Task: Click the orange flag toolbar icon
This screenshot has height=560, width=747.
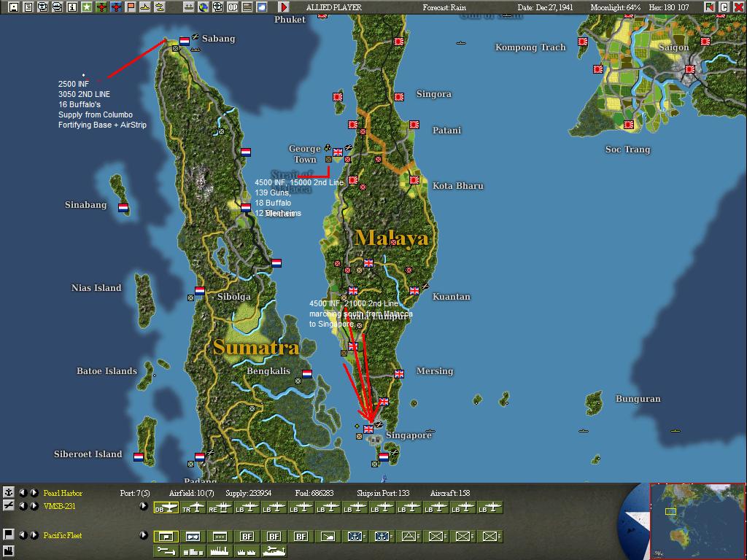Action: click(131, 7)
